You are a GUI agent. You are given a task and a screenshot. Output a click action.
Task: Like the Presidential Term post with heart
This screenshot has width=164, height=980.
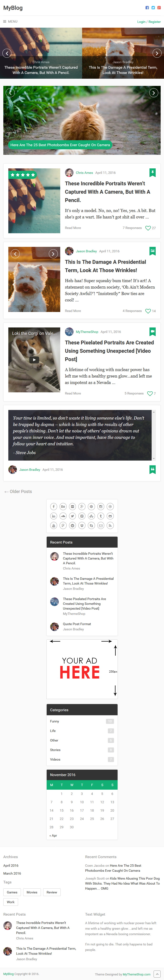coord(148,311)
